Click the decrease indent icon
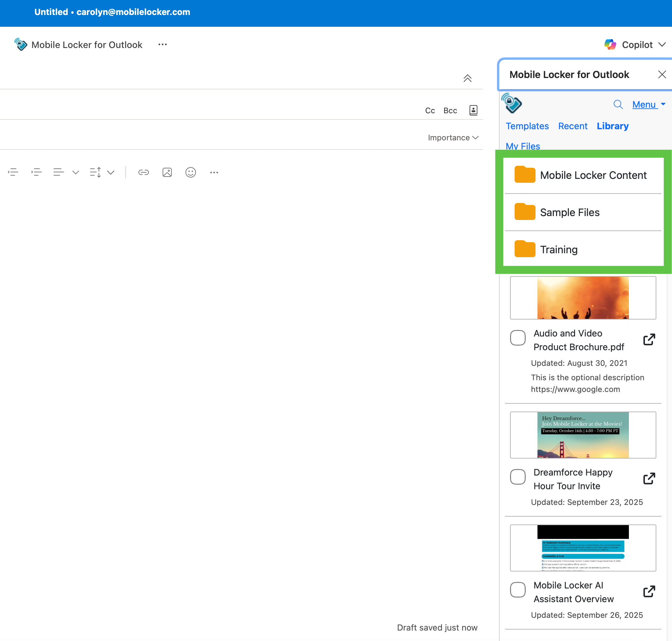This screenshot has height=641, width=672. click(13, 172)
